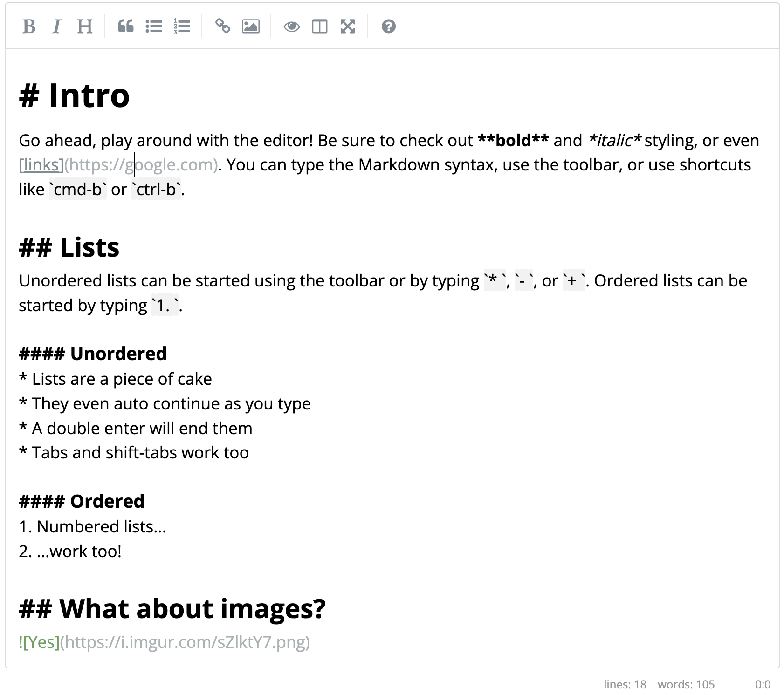Image resolution: width=784 pixels, height=695 pixels.
Task: Start an unordered bullet list
Action: pyautogui.click(x=154, y=27)
